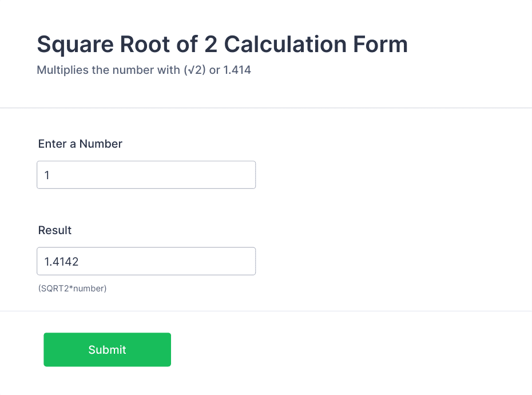
Task: Click the divider line above Submit
Action: pos(266,311)
